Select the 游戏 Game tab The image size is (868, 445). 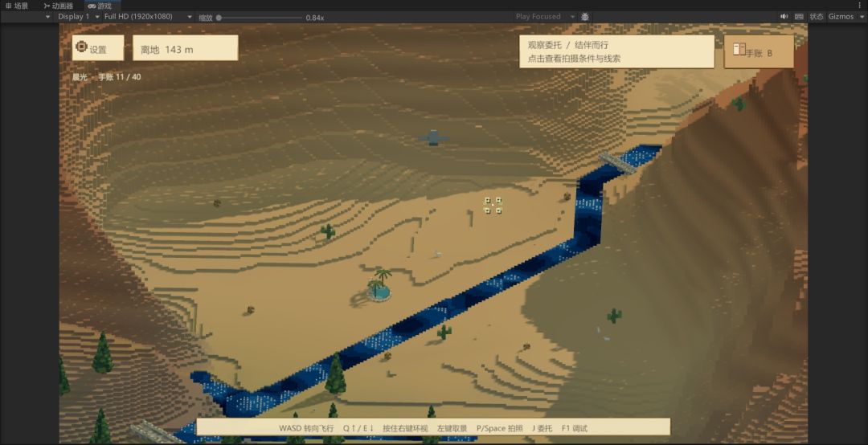coord(100,6)
